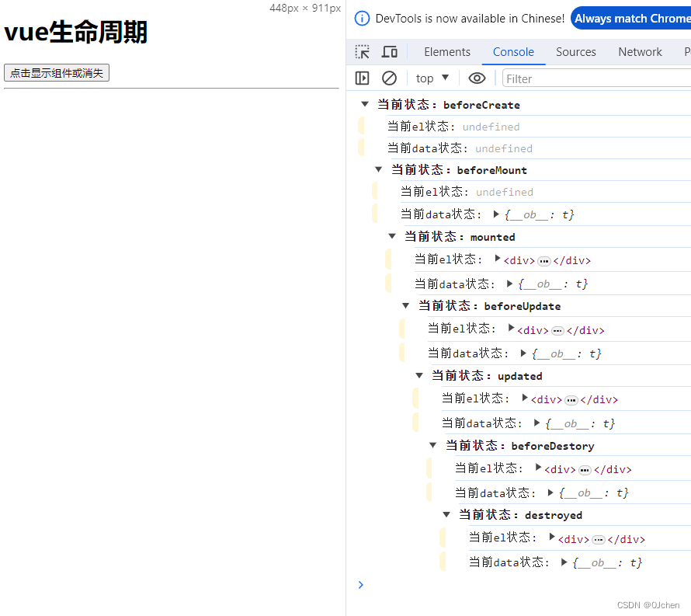This screenshot has height=616, width=691.
Task: Click ellipsis badge in beforeDestory div
Action: [x=585, y=470]
